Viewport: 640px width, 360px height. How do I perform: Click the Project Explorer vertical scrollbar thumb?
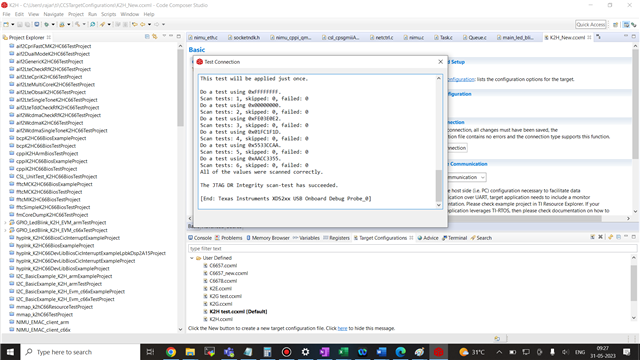(180, 88)
